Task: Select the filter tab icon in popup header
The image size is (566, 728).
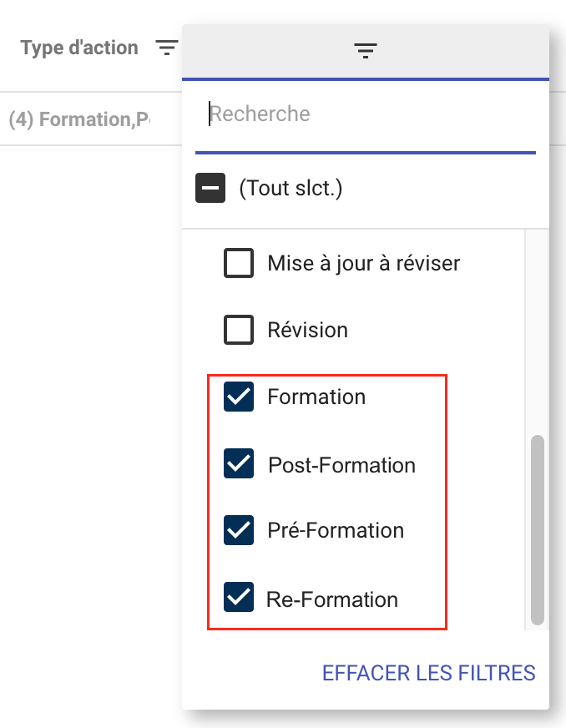Action: tap(366, 51)
